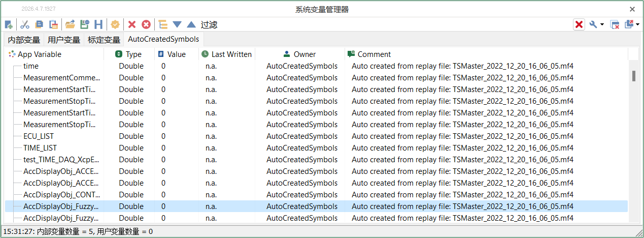The width and height of the screenshot is (644, 238).
Task: Select the time variable row
Action: (316, 66)
